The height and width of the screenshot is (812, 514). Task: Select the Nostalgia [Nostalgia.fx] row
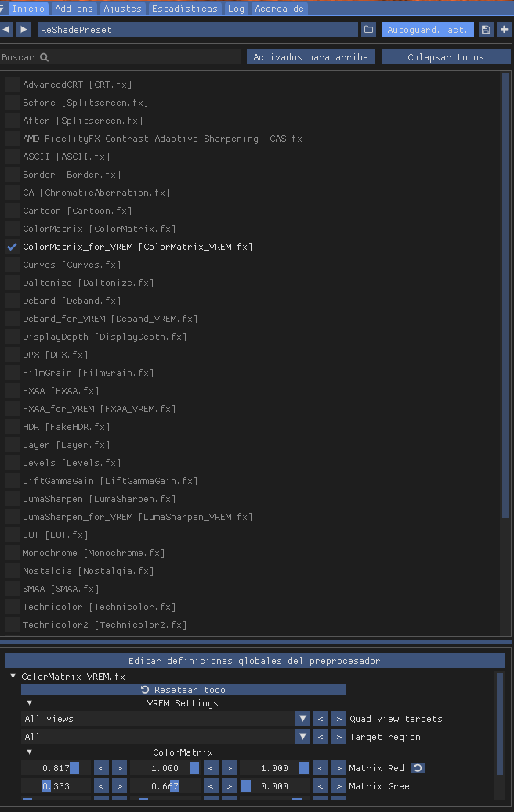(x=88, y=571)
